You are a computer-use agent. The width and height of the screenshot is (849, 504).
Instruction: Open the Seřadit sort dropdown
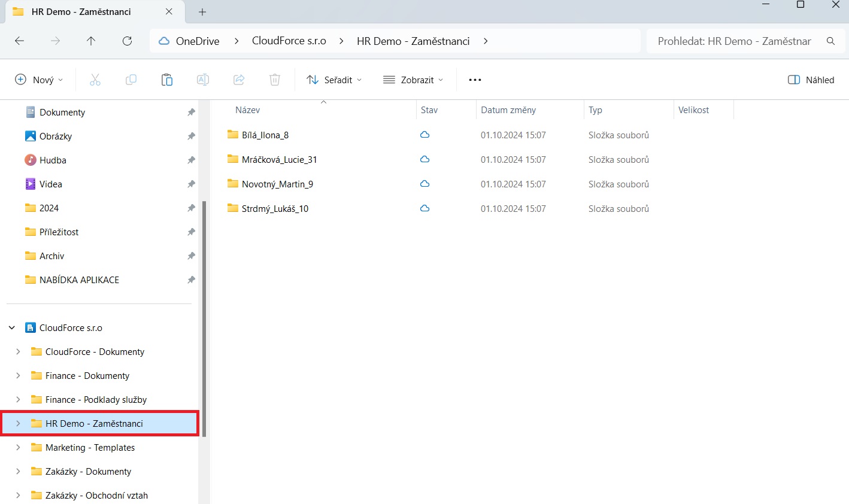pyautogui.click(x=334, y=80)
